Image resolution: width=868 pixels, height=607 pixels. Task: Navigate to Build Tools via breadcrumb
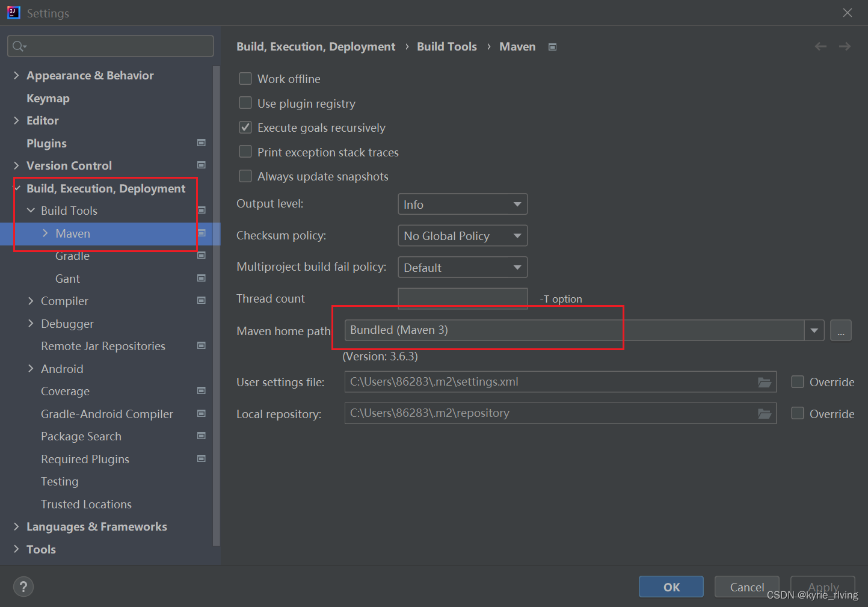pyautogui.click(x=446, y=46)
